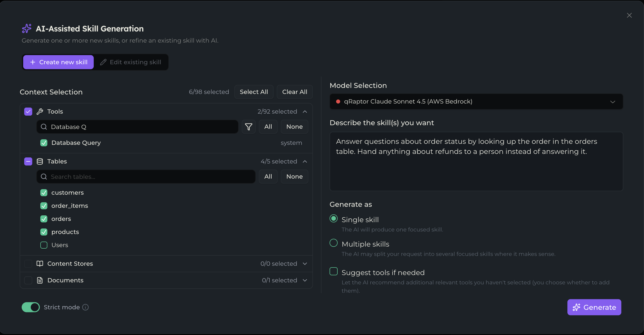The image size is (644, 335).
Task: Expand the Content Stores section
Action: 305,264
